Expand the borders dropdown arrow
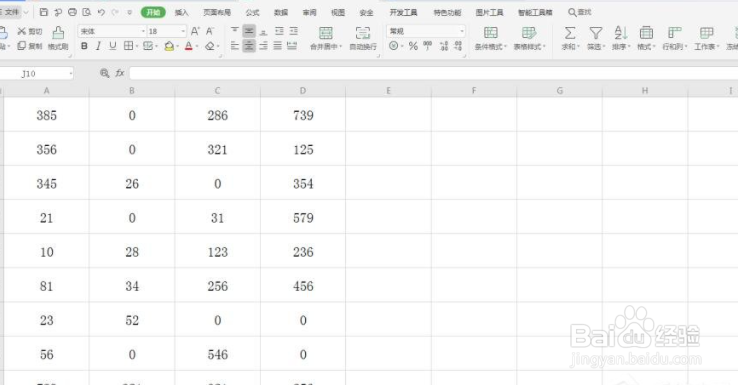 tap(137, 47)
